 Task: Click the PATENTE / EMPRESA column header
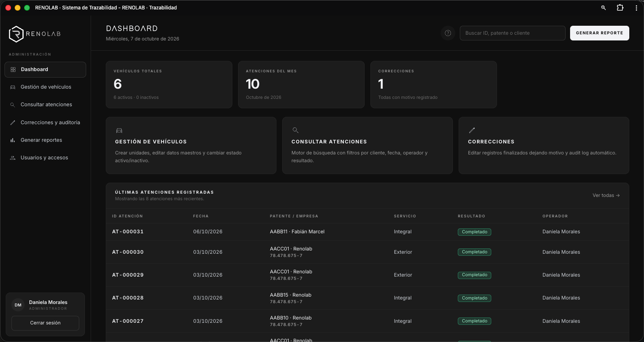(x=294, y=216)
